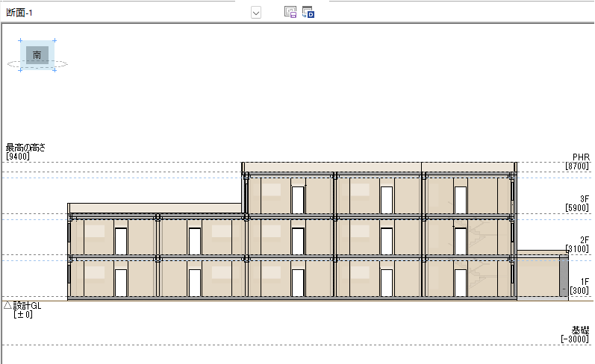Click the 設計GL triangle marker

click(x=8, y=305)
